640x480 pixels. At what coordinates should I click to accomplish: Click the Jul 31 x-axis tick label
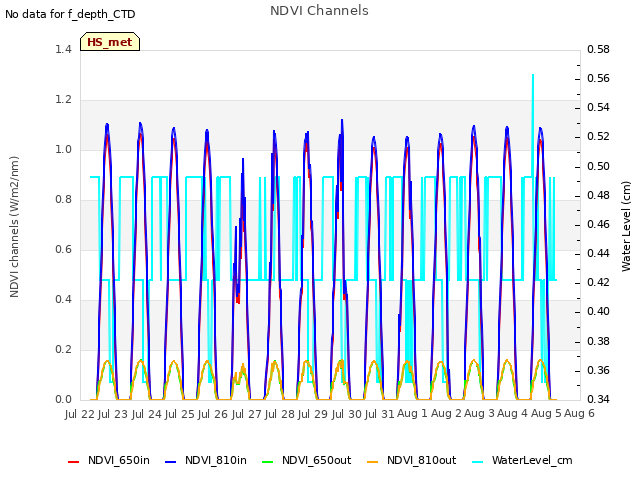coord(379,414)
